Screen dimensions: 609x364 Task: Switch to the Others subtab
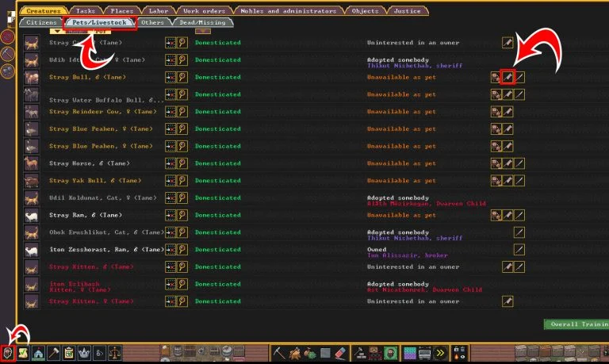tap(152, 22)
